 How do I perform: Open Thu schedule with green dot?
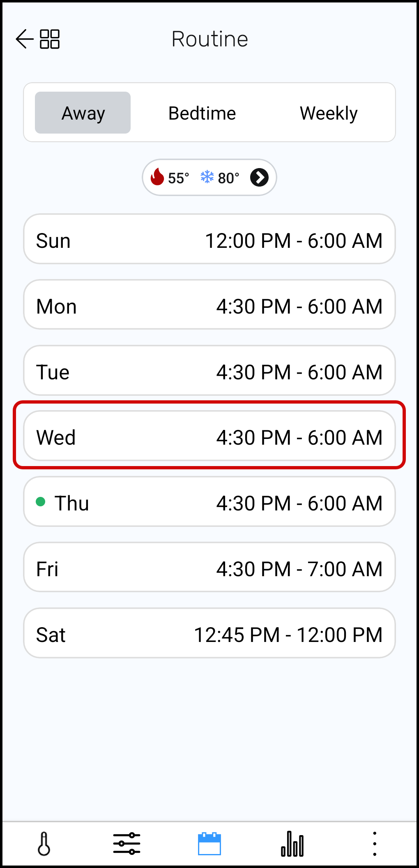click(209, 502)
